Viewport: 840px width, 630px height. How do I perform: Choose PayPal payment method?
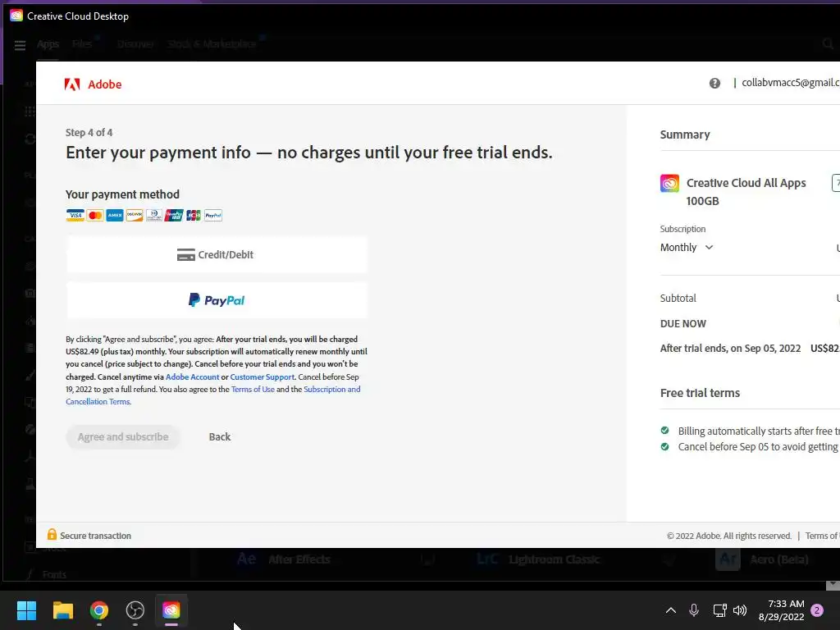[217, 300]
